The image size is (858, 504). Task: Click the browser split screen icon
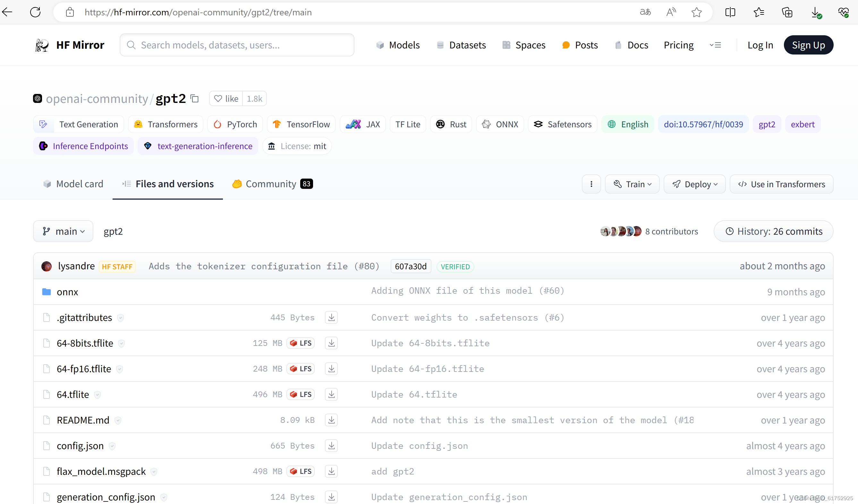click(730, 12)
